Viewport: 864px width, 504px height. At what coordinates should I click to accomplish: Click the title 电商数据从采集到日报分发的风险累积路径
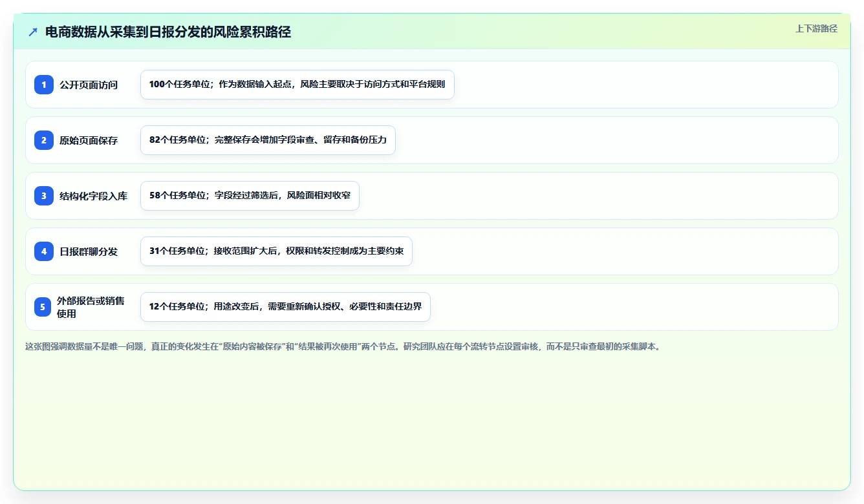(168, 32)
